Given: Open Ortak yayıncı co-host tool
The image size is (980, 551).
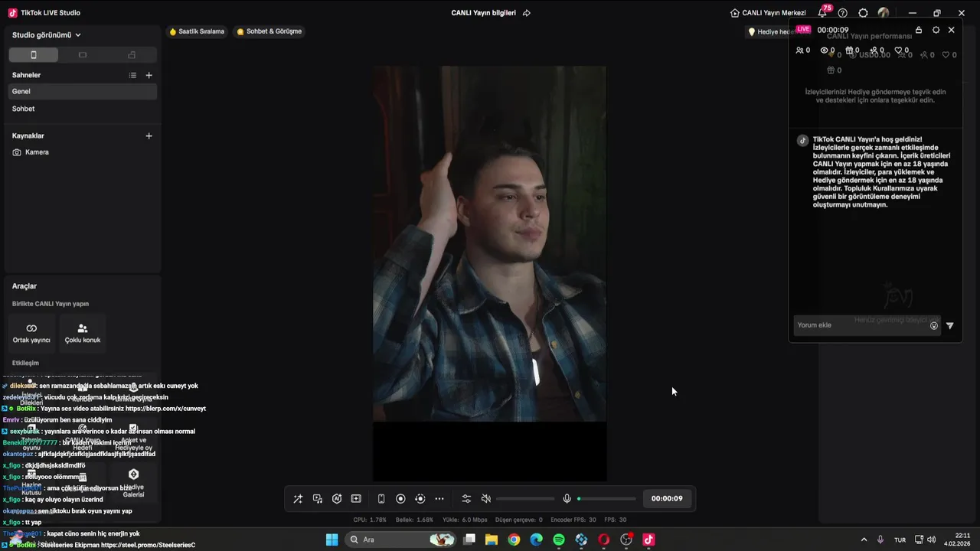Looking at the screenshot, I should pyautogui.click(x=31, y=332).
